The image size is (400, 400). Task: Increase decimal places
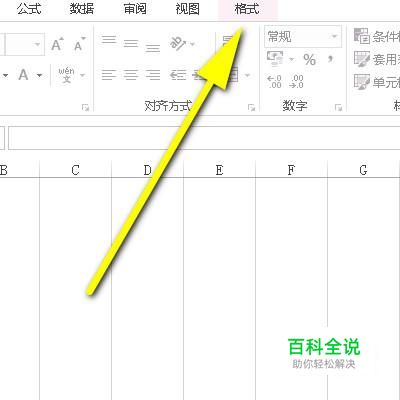(274, 81)
